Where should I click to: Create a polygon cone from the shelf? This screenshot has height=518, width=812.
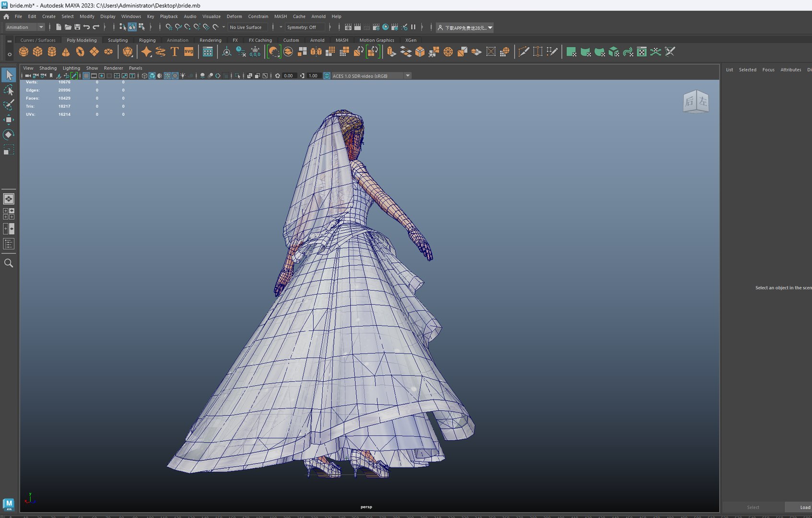point(66,52)
